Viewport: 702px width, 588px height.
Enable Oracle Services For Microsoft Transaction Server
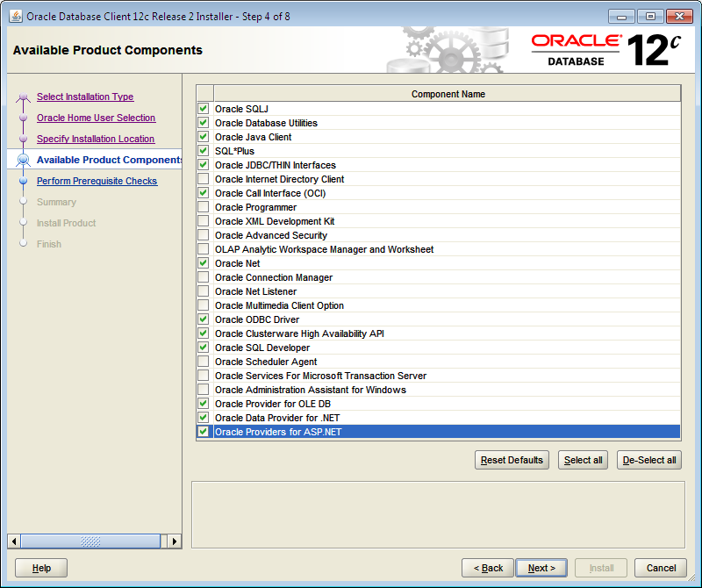(x=203, y=376)
